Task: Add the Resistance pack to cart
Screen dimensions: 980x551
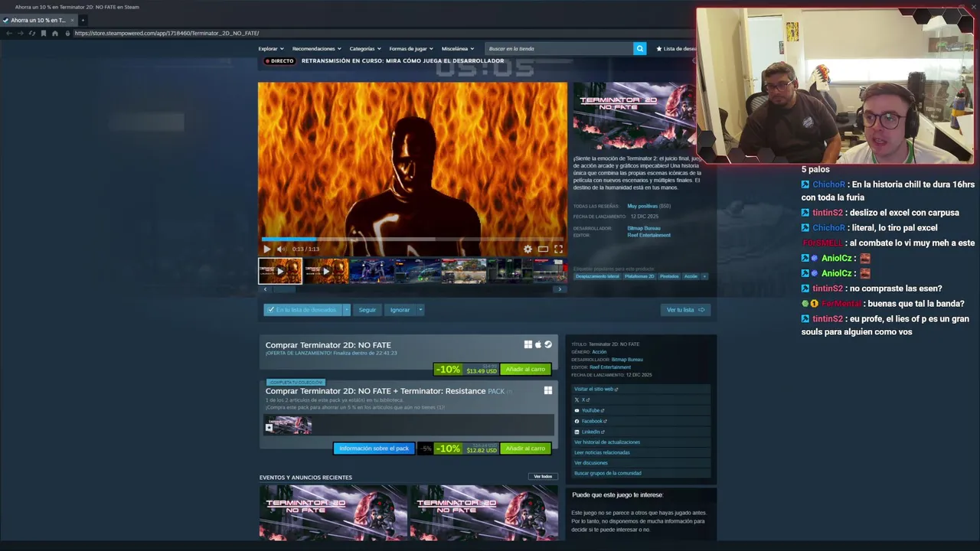Action: [525, 448]
